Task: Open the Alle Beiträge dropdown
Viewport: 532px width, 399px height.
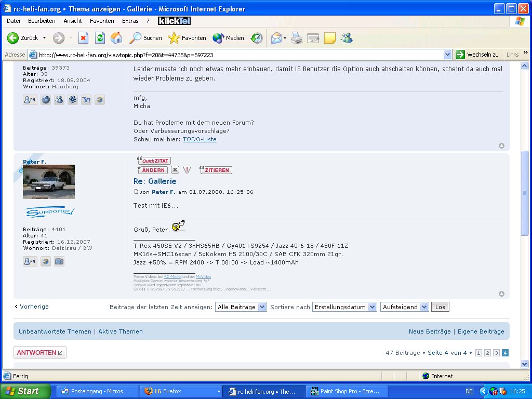Action: tap(241, 307)
